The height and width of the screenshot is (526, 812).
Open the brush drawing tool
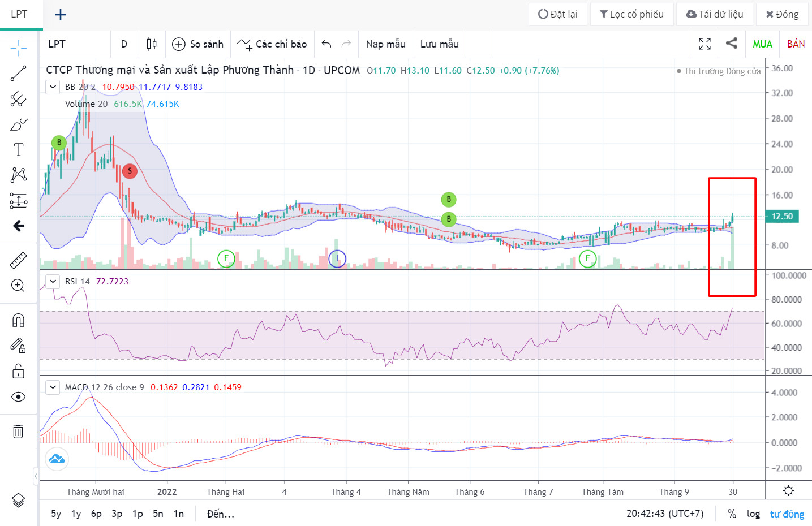point(18,125)
